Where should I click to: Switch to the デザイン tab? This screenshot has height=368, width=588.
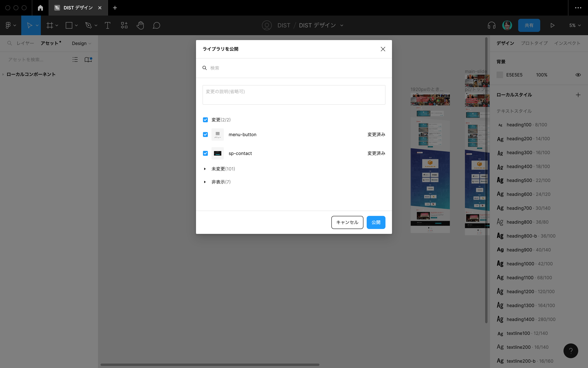coord(505,43)
